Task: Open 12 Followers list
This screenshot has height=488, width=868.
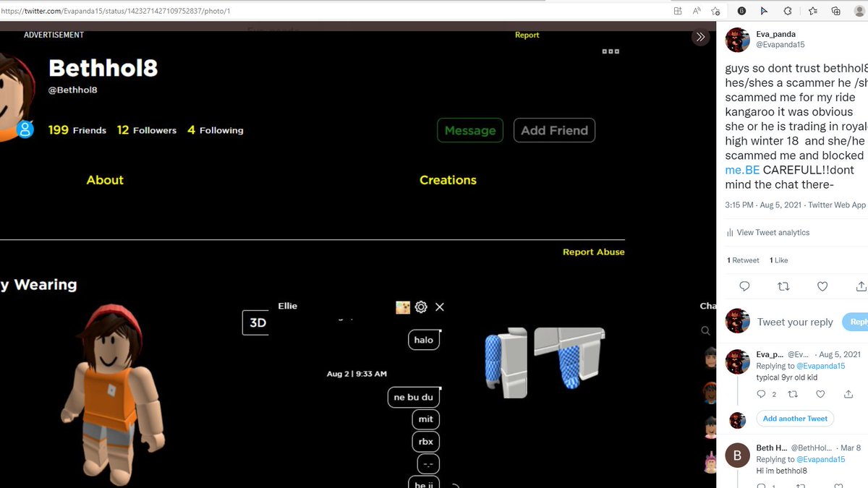Action: (147, 130)
